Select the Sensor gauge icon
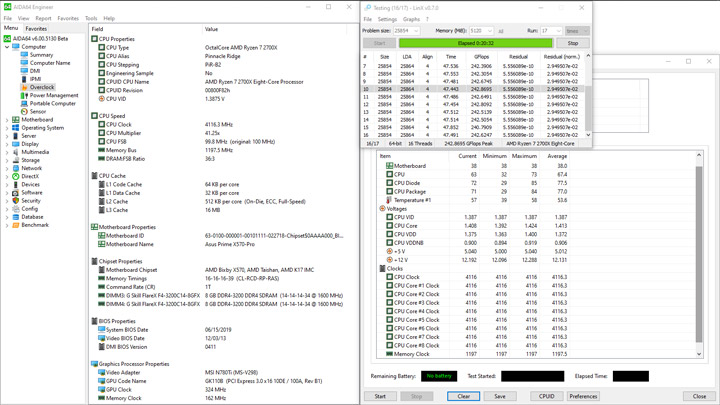Screen dimensions: 720x405 point(24,111)
